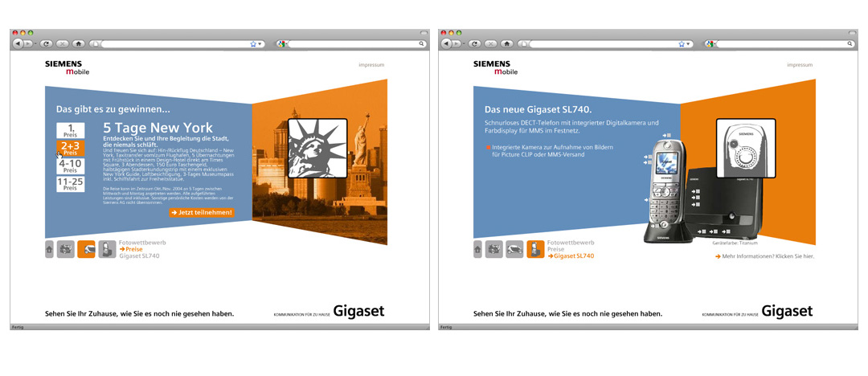Image resolution: width=868 pixels, height=376 pixels.
Task: Search magnifier icon in left window
Action: tap(421, 43)
